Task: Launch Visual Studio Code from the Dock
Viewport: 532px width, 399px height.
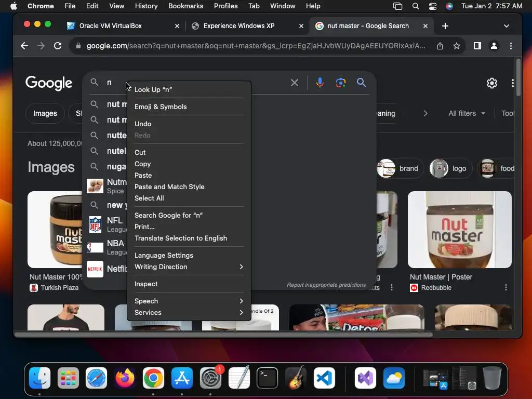Action: point(324,378)
